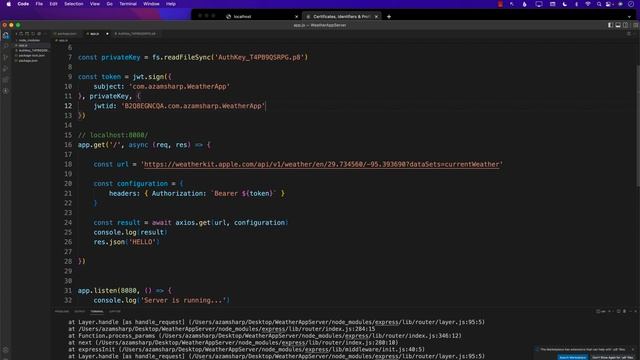Toggle Do Not Disturb moon icon
Viewport: 640px width, 360px height.
point(565,4)
